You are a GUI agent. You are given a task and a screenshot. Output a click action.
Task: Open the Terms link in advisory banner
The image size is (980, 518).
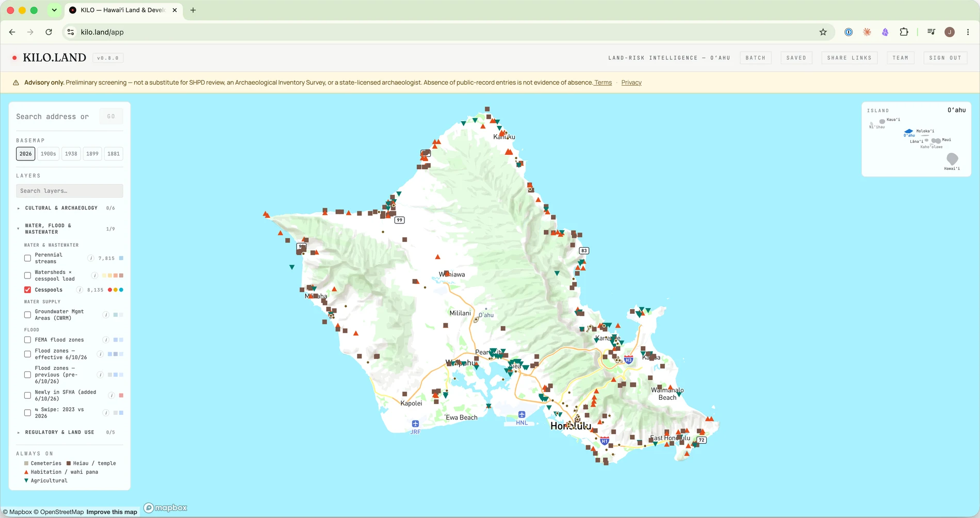click(x=603, y=83)
